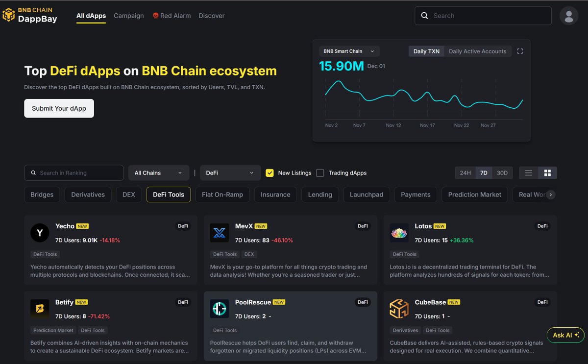The height and width of the screenshot is (364, 588).
Task: Click Derivatives tag on CubeBase card
Action: [x=405, y=330]
